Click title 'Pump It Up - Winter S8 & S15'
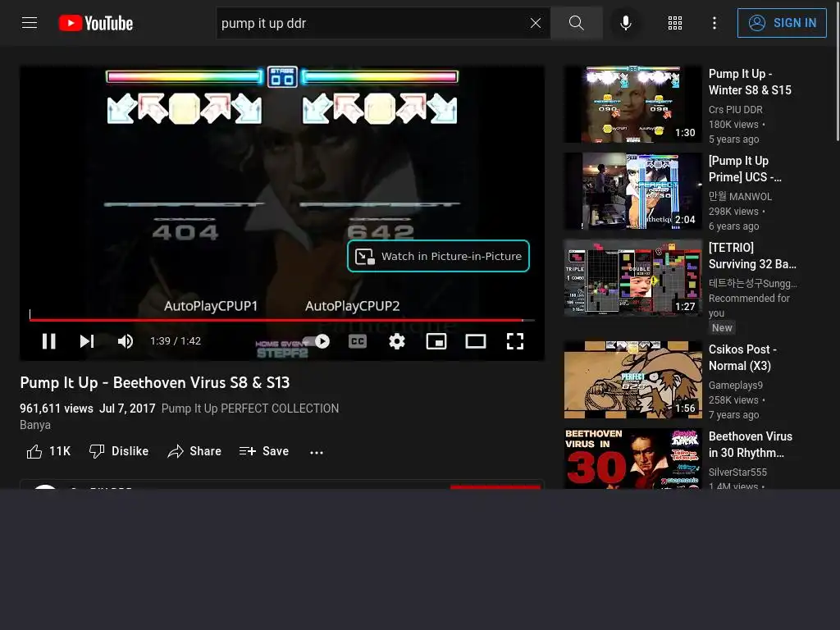The image size is (840, 630). click(x=750, y=82)
